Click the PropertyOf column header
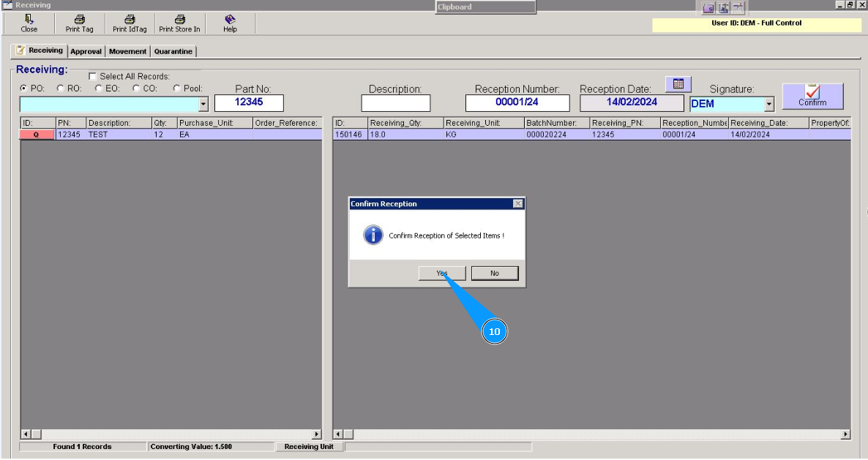Viewport: 868px width, 460px height. click(x=830, y=123)
